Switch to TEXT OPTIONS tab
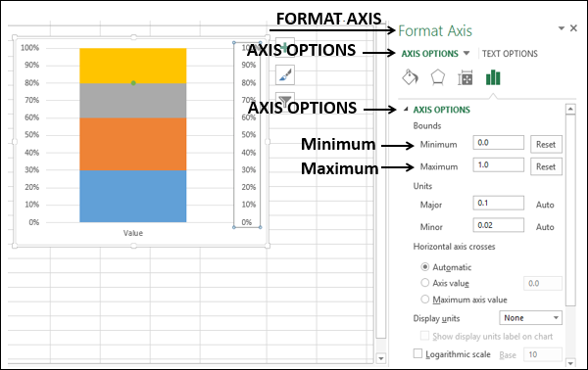Viewport: 588px width, 370px height. pyautogui.click(x=510, y=54)
